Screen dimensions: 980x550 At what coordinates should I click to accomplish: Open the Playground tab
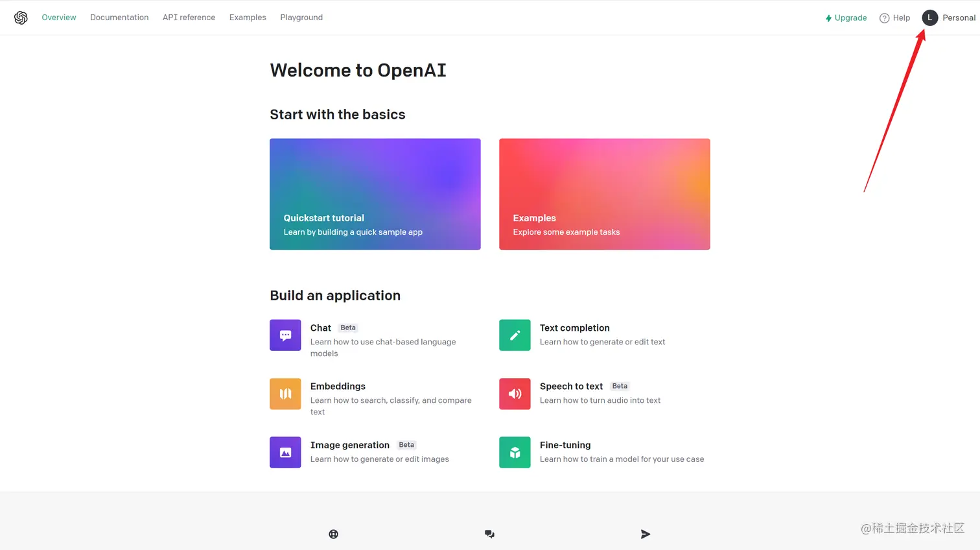[x=301, y=18]
